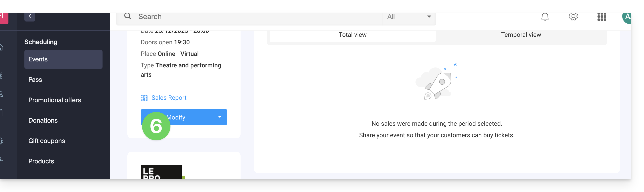Click the green user avatar
Screen dimensions: 644x192
(x=627, y=18)
